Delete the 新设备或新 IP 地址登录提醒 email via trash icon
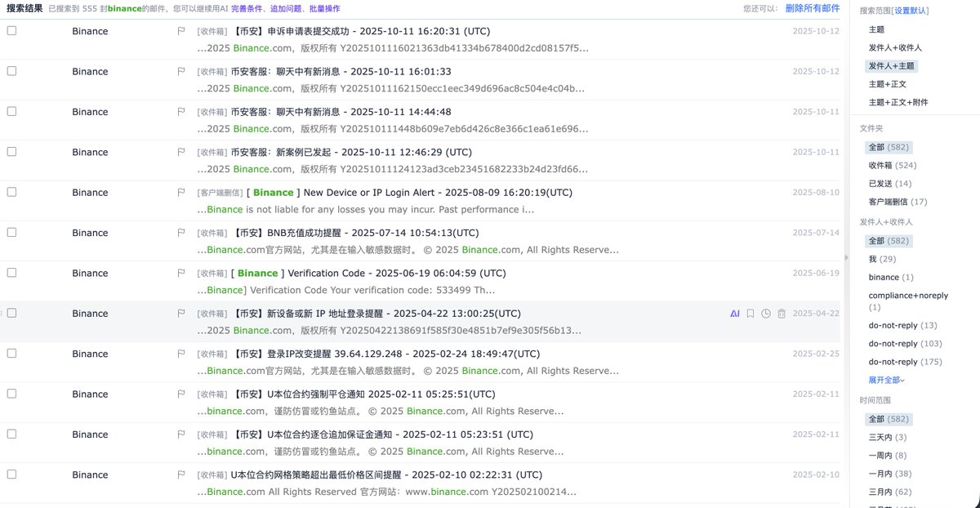Viewport: 980px width, 508px height. pyautogui.click(x=782, y=314)
